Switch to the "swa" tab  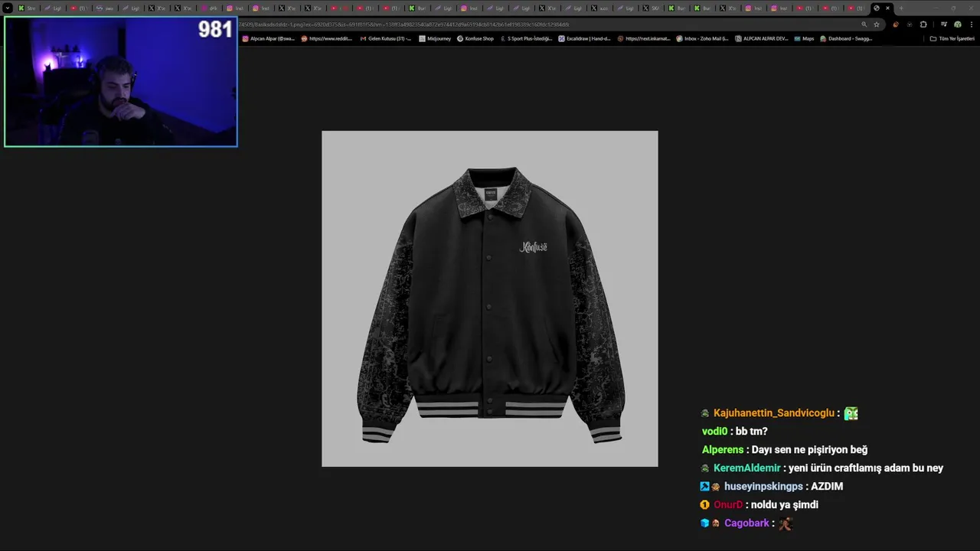(106, 8)
